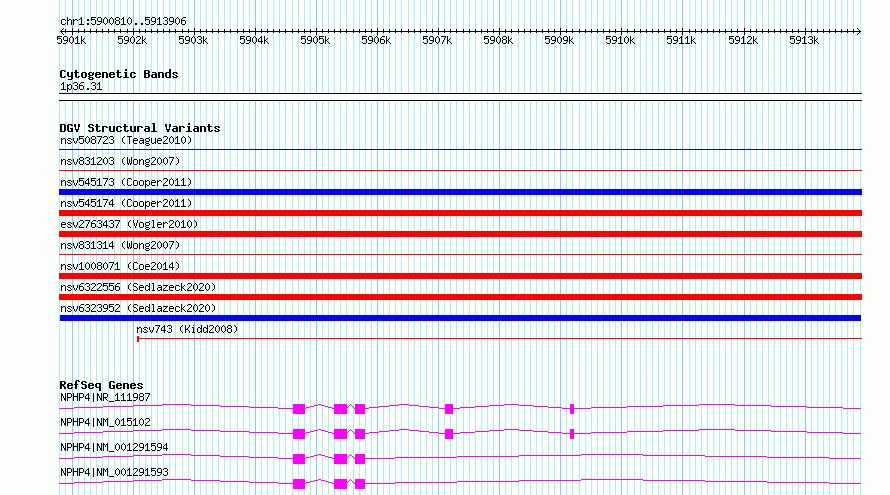Open variant nsv545173 (Cooper2011) label

[126, 182]
